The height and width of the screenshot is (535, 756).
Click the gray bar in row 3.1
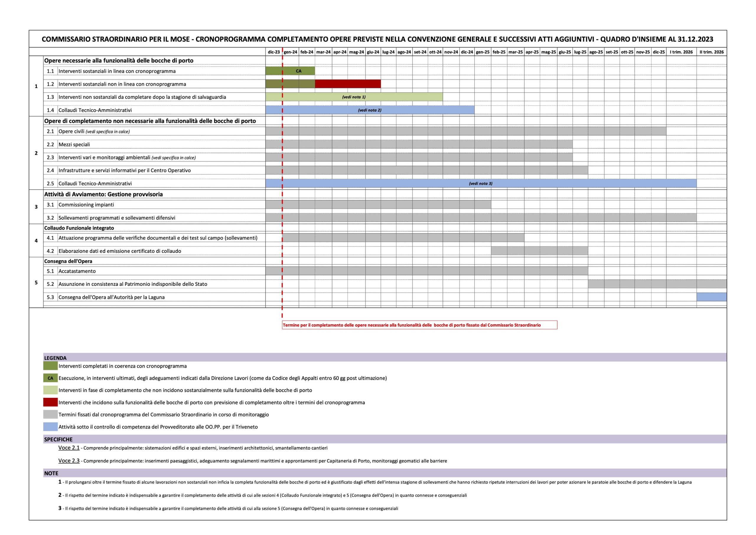coord(378,204)
